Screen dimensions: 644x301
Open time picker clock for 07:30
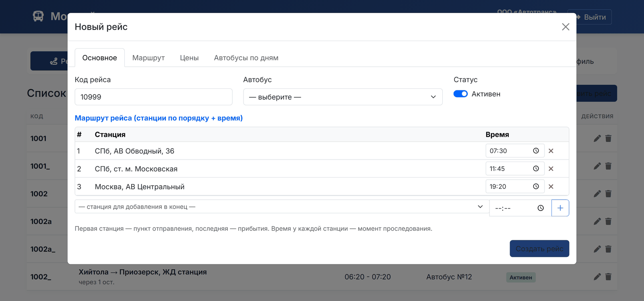[x=536, y=151]
